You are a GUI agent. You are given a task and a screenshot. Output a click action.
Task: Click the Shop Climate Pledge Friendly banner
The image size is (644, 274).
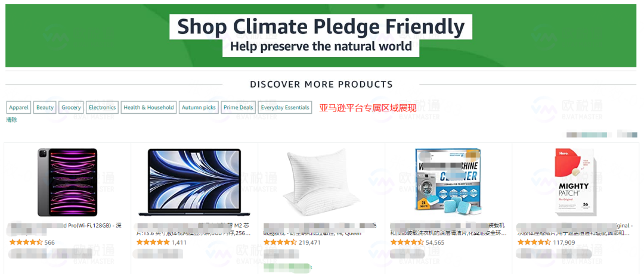321,36
